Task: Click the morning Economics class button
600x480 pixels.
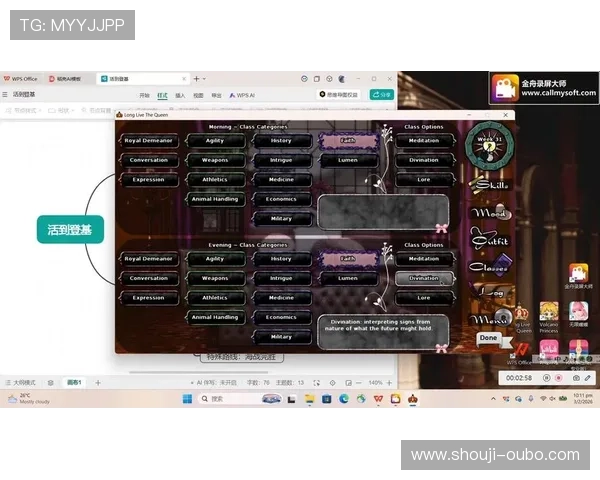Action: pyautogui.click(x=281, y=199)
